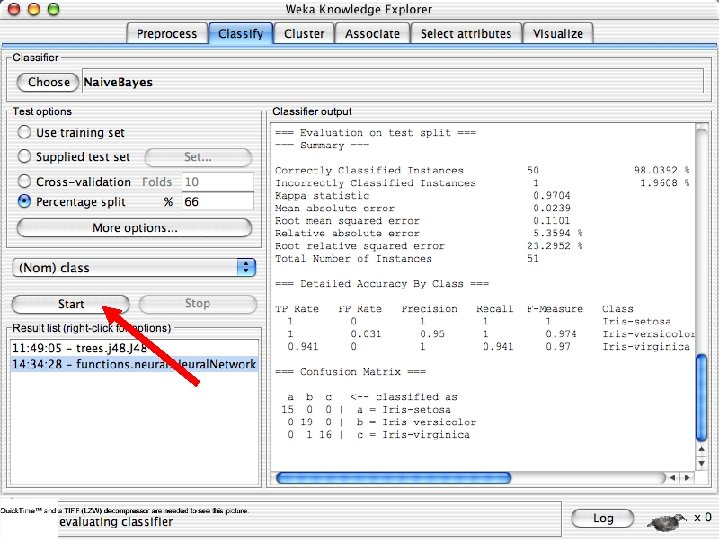Select the Use training set option
Image resolution: width=720 pixels, height=540 pixels.
coord(24,132)
